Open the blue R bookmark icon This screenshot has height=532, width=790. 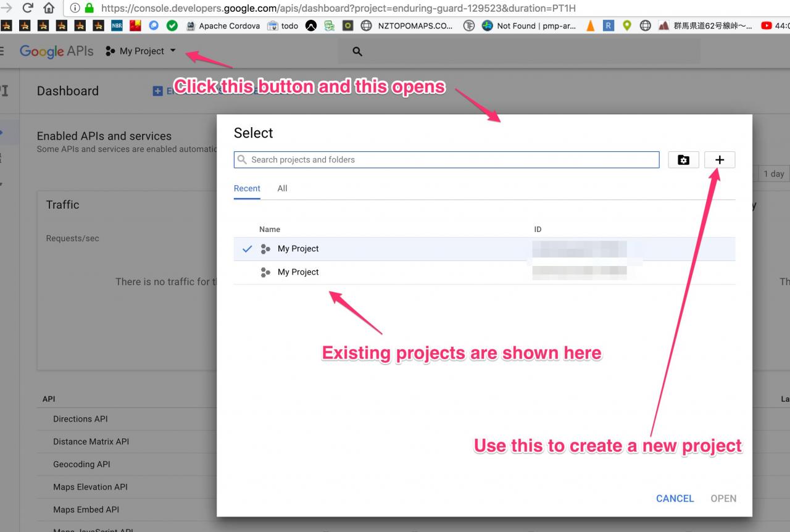(x=609, y=26)
